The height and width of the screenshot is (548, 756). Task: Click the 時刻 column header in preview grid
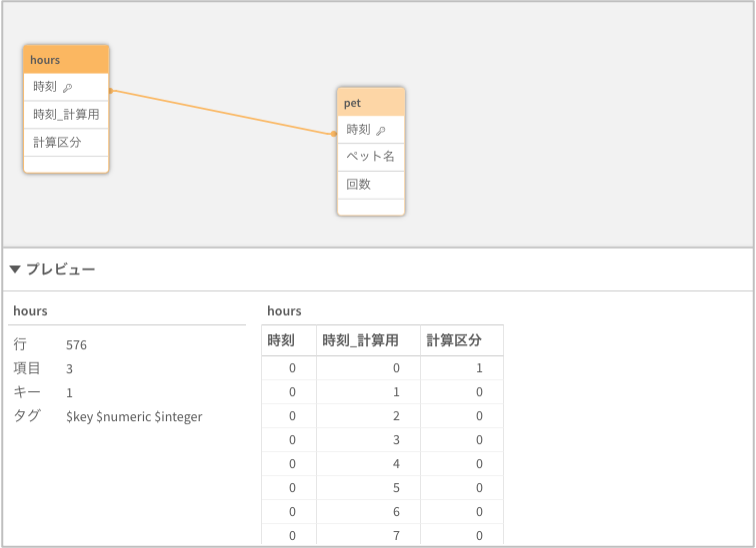(x=281, y=341)
